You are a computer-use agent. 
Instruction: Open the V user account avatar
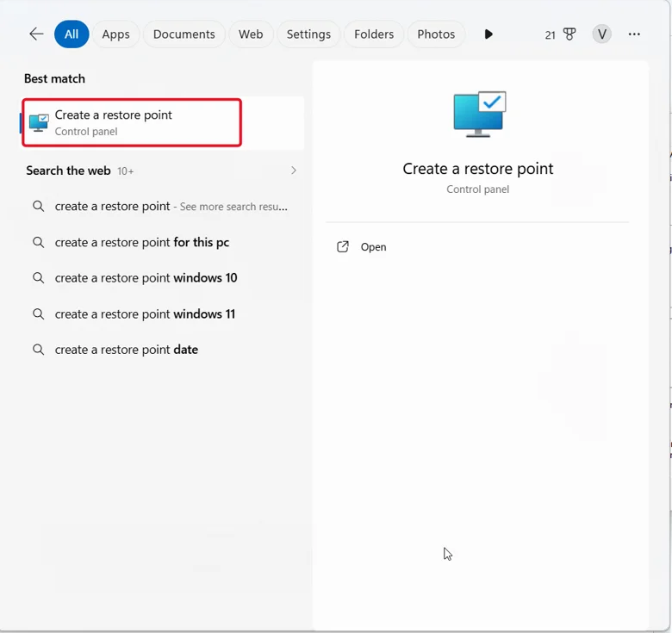(x=601, y=34)
